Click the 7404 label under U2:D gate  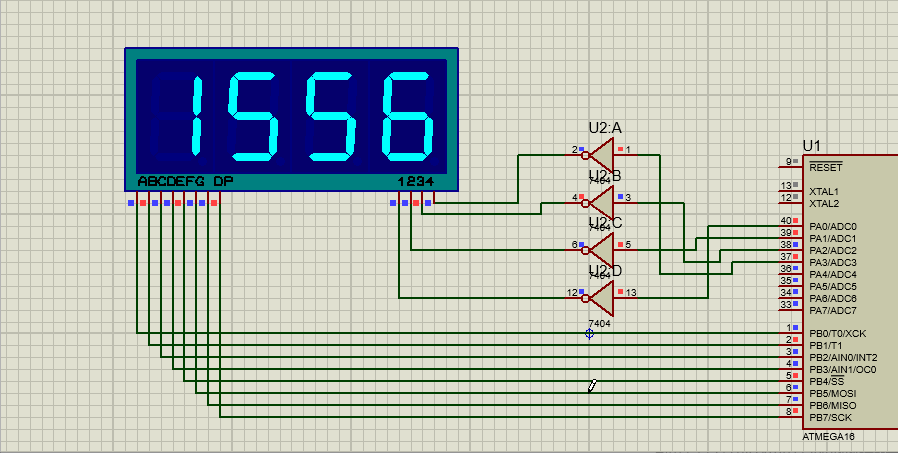(x=600, y=324)
